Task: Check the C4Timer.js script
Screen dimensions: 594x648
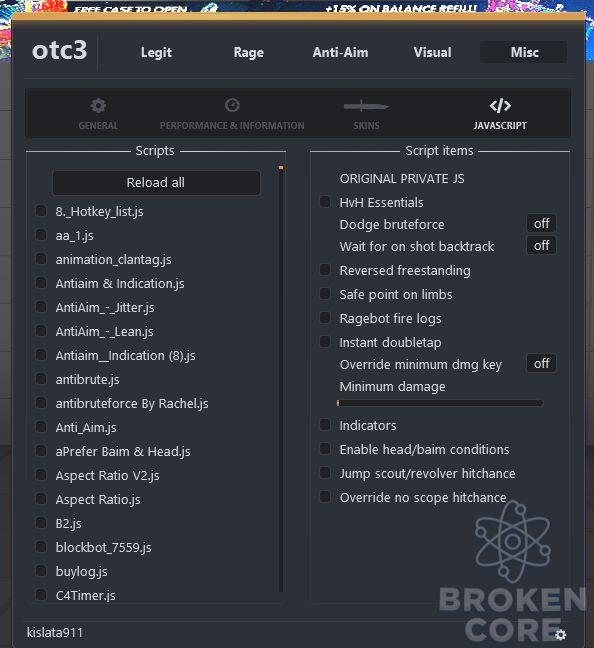Action: pos(41,595)
